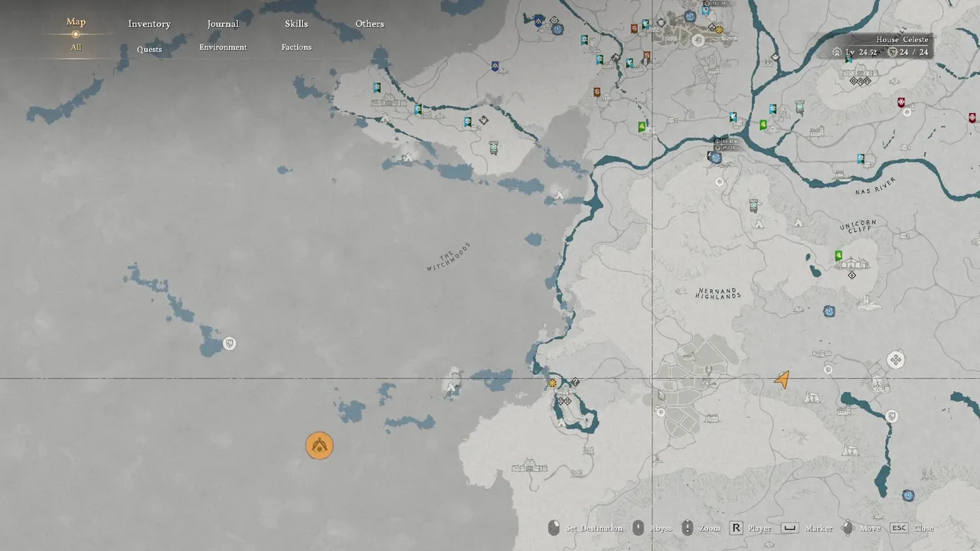Select the small white circle right of the player arrow
Screen dimensions: 980x551
pos(828,370)
